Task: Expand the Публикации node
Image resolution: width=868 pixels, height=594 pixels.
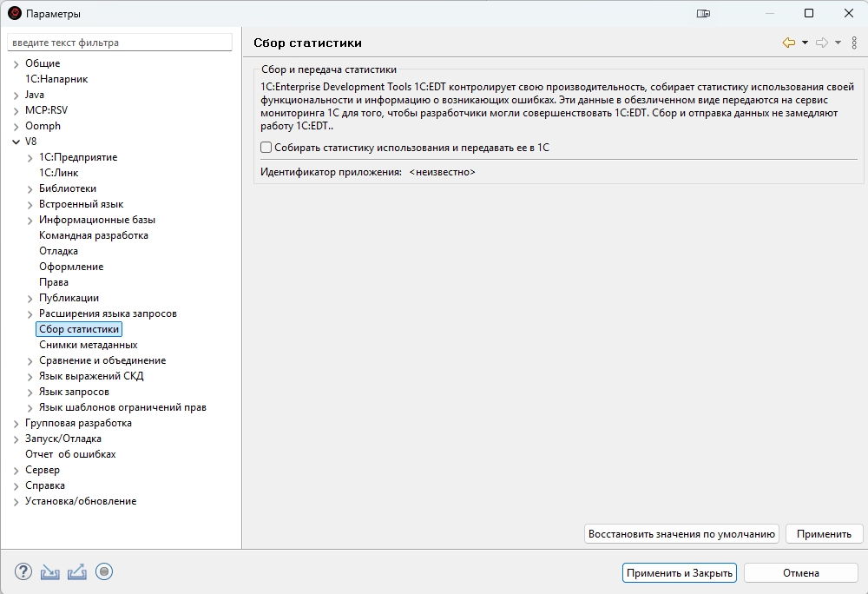Action: pyautogui.click(x=30, y=299)
